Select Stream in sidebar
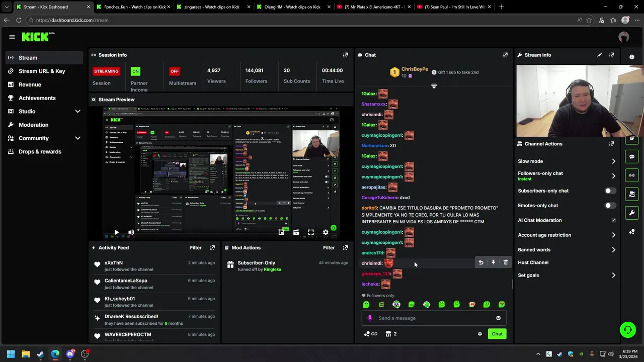 click(x=45, y=58)
